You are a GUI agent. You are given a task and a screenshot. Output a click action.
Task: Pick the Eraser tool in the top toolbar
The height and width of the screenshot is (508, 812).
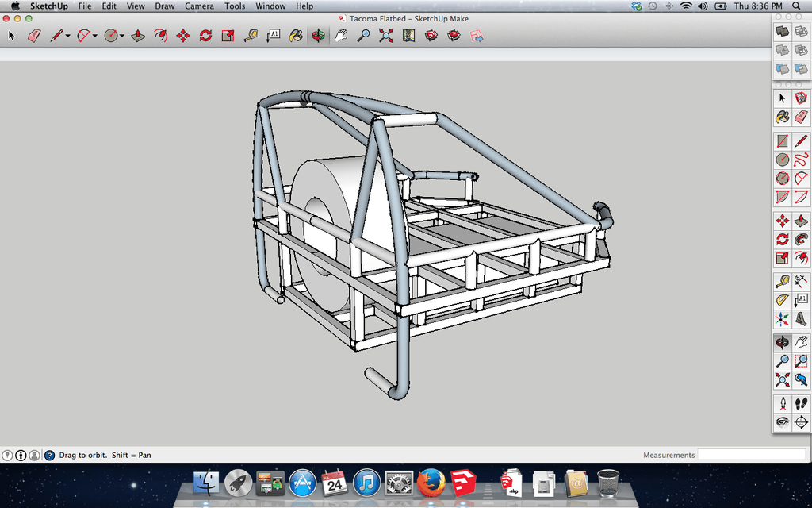(x=34, y=36)
